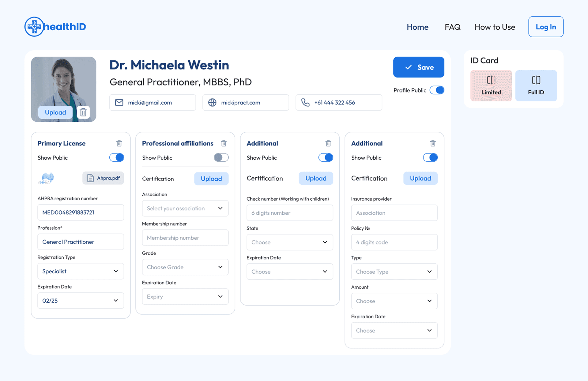Click Log In
Image resolution: width=588 pixels, height=381 pixels.
[545, 27]
